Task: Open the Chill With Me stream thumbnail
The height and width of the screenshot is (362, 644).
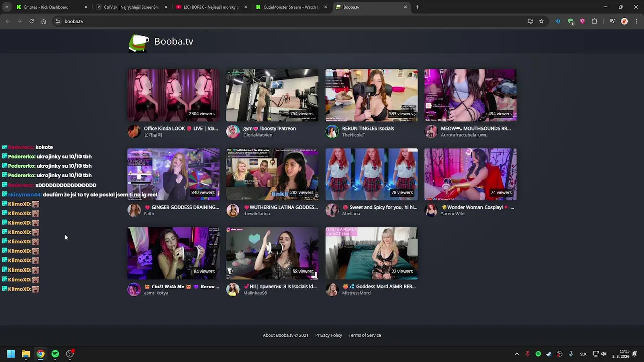Action: click(x=174, y=253)
